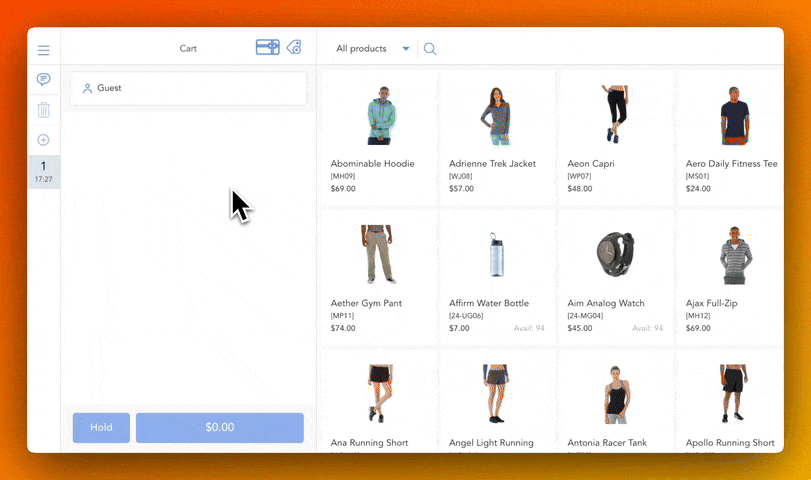
Task: Select Adrienne Trek Jacket product
Action: tap(497, 137)
